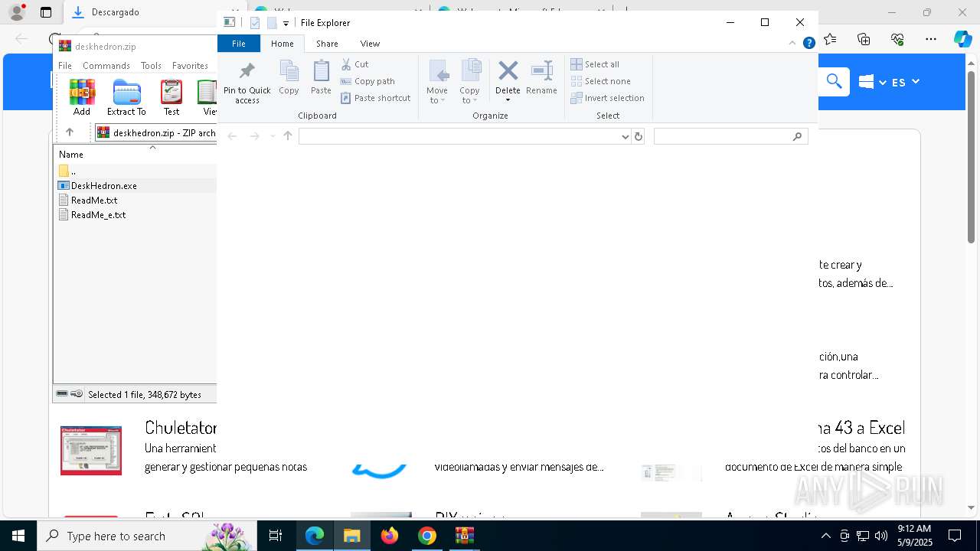The width and height of the screenshot is (980, 551).
Task: Click the Up one level arrow in Explorer
Action: 288,136
